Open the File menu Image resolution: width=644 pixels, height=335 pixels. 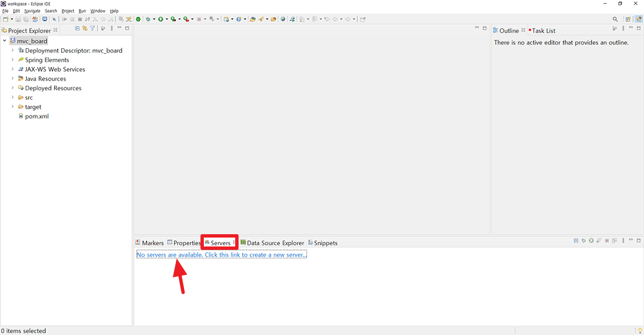pyautogui.click(x=6, y=11)
